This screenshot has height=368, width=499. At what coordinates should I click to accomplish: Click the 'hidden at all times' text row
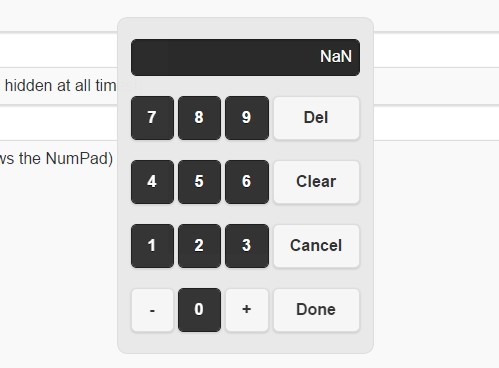61,86
